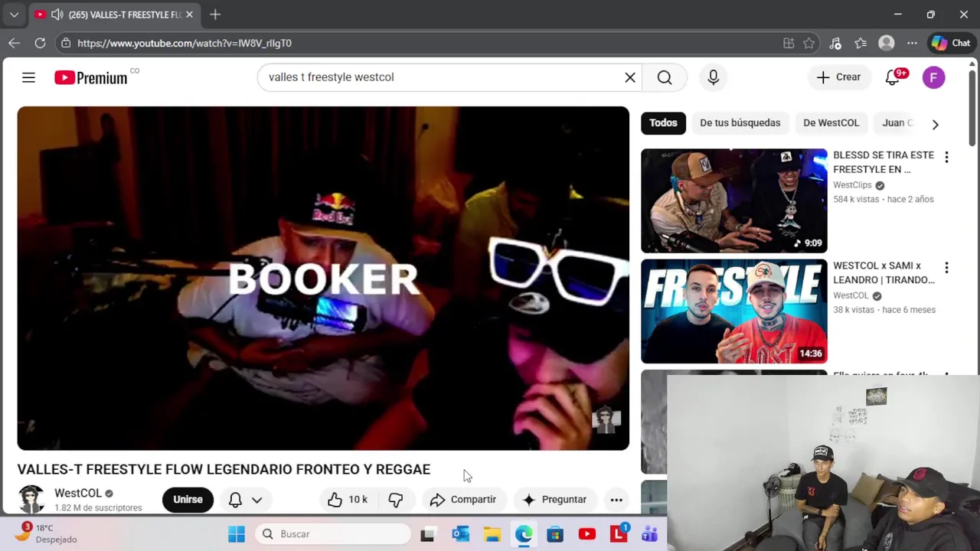Open a new browser tab
The width and height of the screenshot is (980, 551).
215,15
